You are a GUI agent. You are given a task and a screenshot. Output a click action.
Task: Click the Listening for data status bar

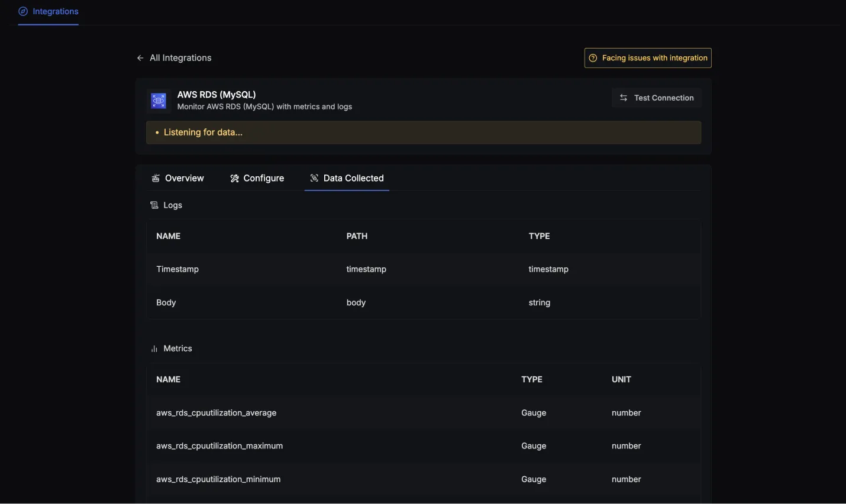click(x=424, y=133)
